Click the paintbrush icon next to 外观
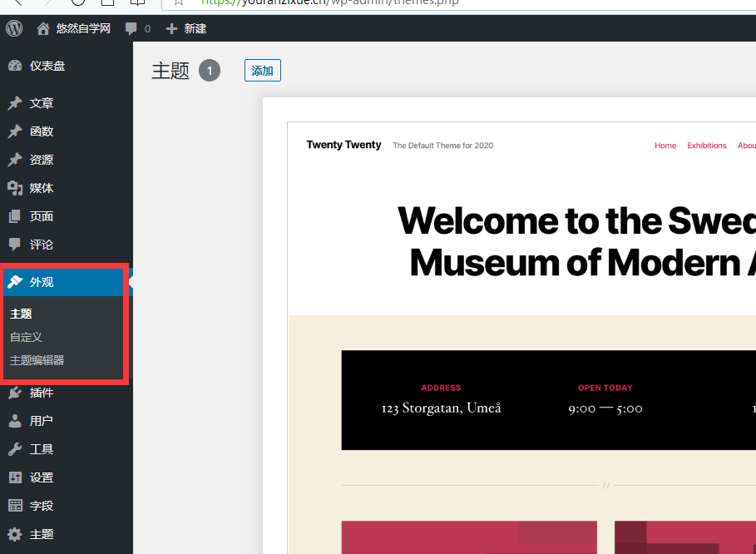This screenshot has height=554, width=756. 15,282
